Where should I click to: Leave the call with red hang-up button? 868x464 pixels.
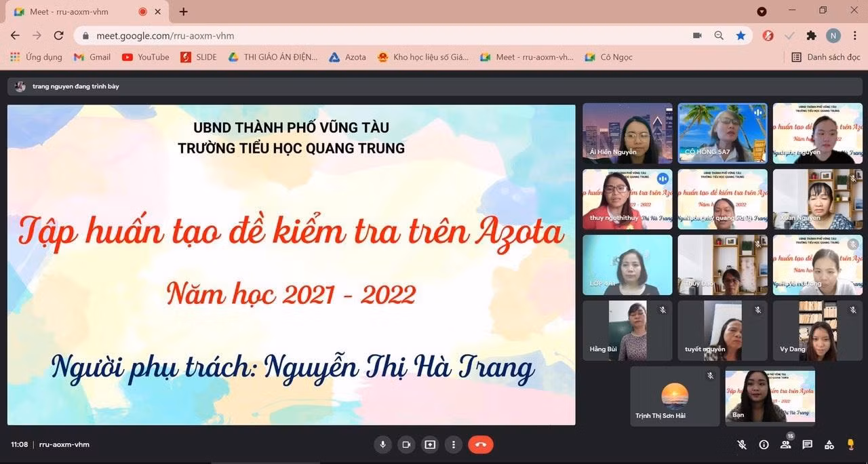click(x=481, y=444)
